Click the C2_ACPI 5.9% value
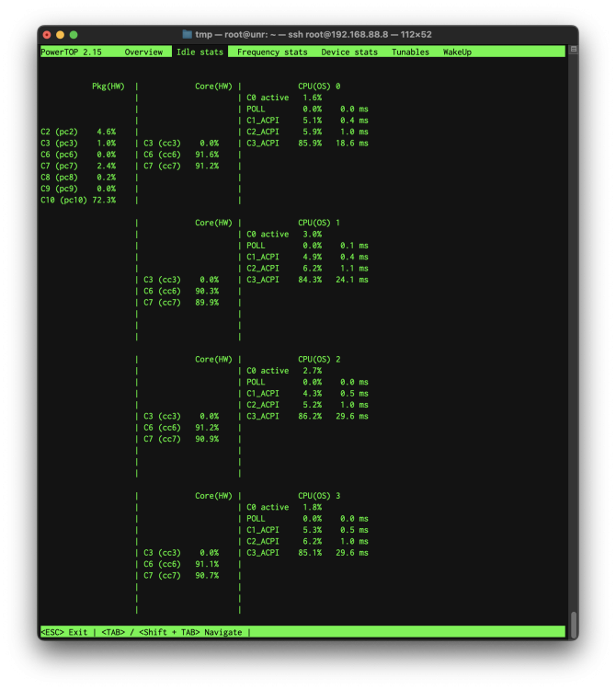 pyautogui.click(x=313, y=132)
